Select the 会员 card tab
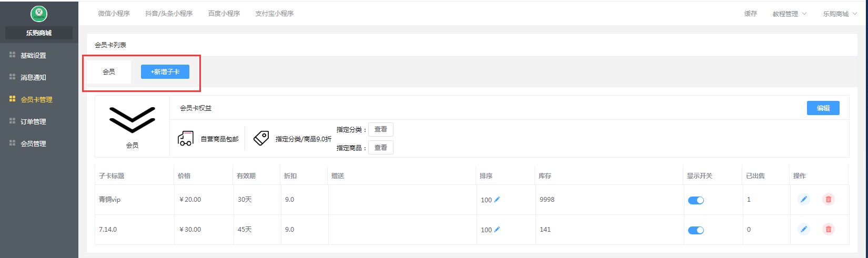This screenshot has width=868, height=258. coord(109,72)
